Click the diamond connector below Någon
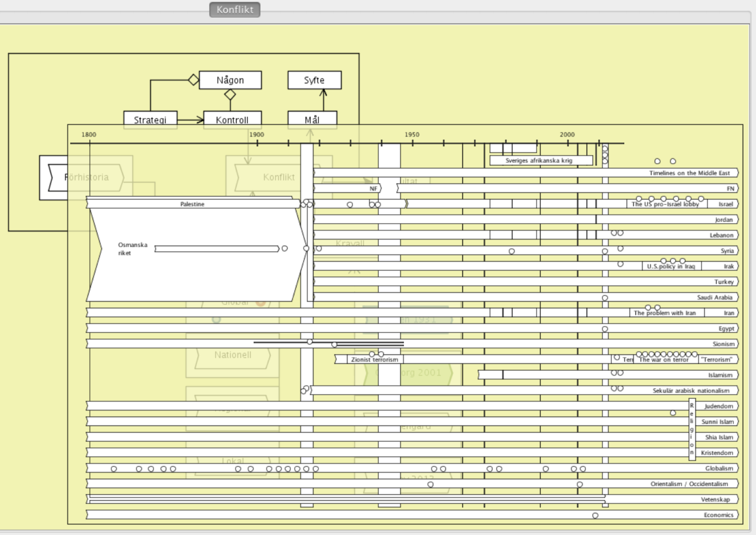 coord(230,95)
